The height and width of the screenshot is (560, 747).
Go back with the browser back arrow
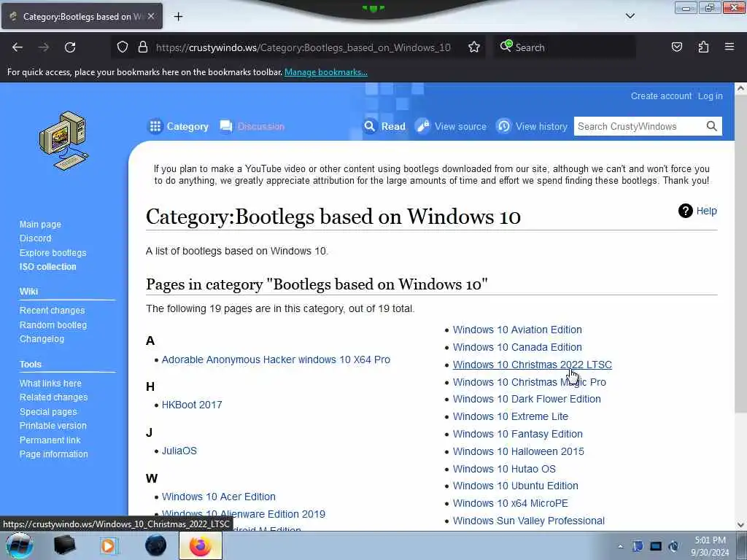18,47
